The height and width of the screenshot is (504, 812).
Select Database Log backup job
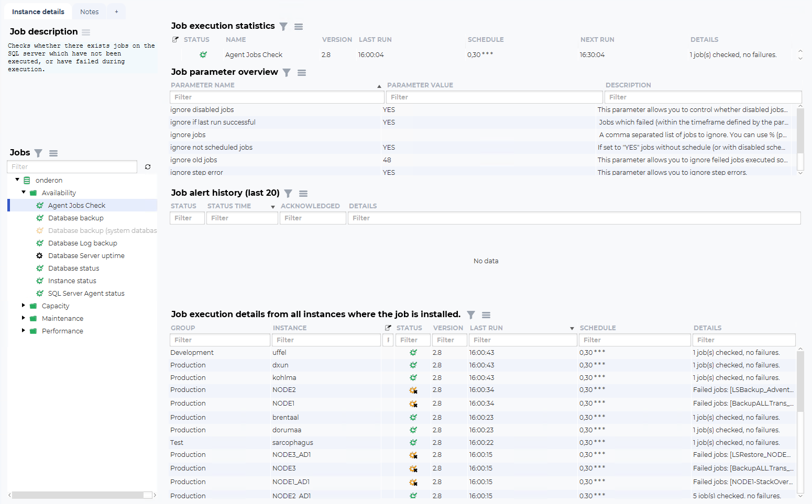(82, 243)
